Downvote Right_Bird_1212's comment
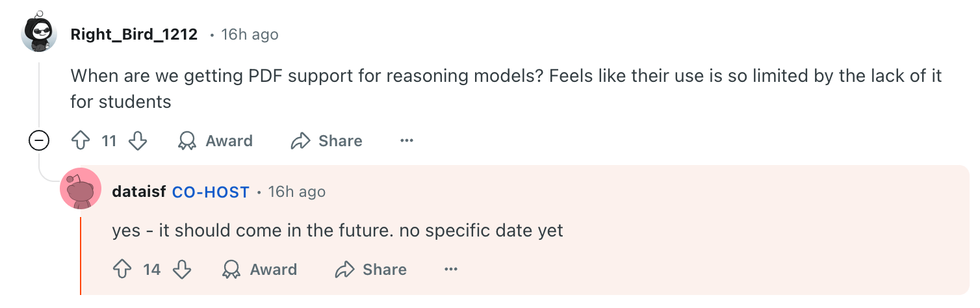980x308 pixels. (x=138, y=140)
